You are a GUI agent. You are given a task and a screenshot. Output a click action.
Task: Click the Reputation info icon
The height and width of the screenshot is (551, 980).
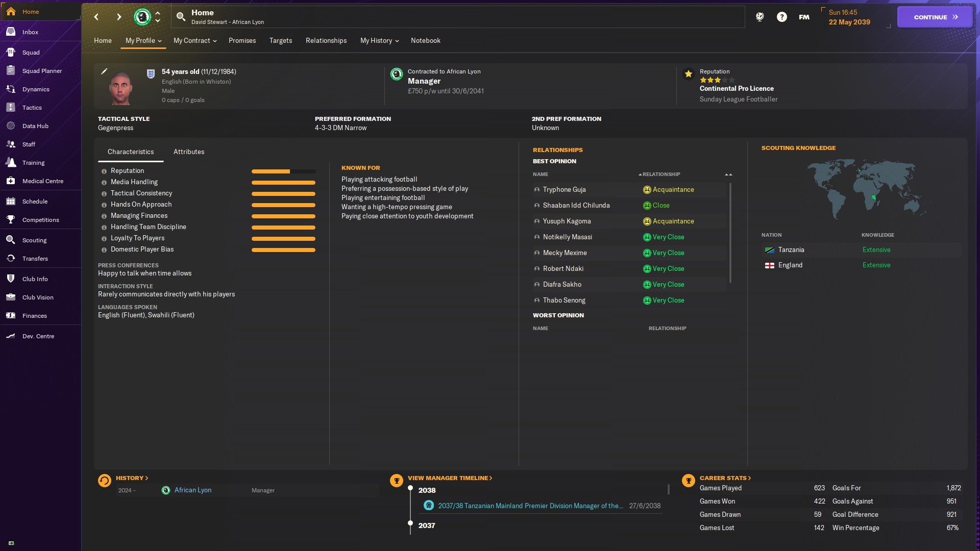point(104,171)
